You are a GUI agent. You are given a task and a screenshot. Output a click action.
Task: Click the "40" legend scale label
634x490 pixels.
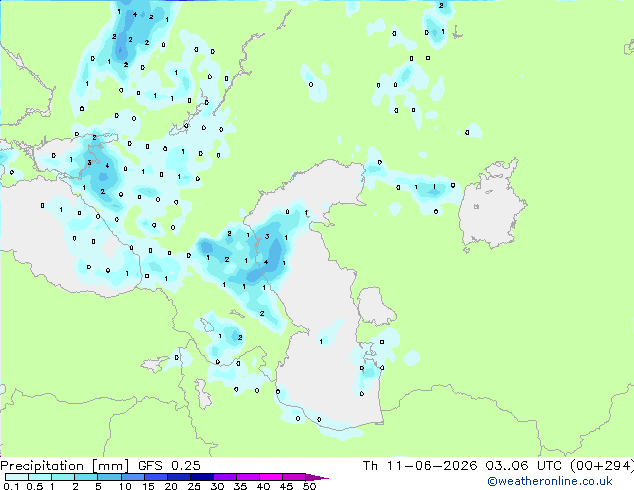(263, 486)
